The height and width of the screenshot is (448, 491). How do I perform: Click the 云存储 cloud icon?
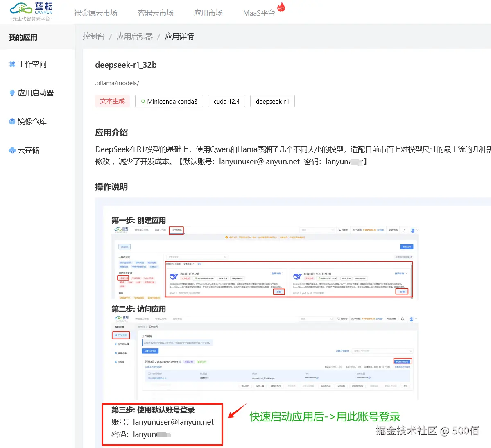12,150
